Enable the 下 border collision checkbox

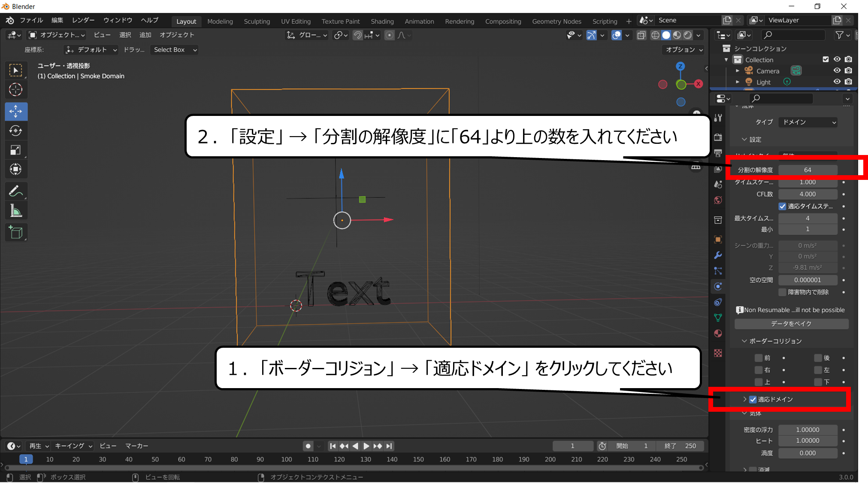pos(818,382)
